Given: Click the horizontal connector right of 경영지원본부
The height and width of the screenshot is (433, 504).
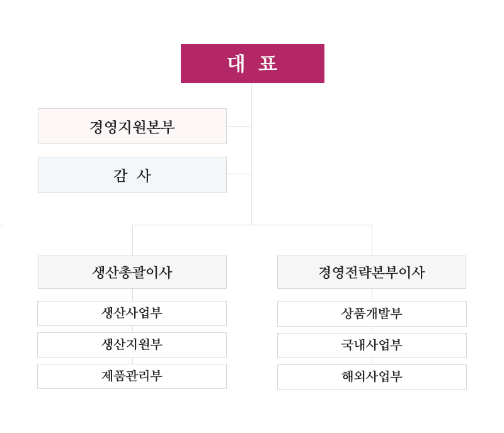Looking at the screenshot, I should coord(239,126).
